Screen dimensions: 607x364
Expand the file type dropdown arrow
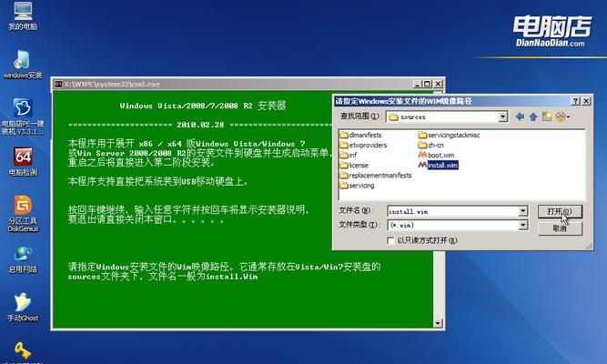[523, 225]
